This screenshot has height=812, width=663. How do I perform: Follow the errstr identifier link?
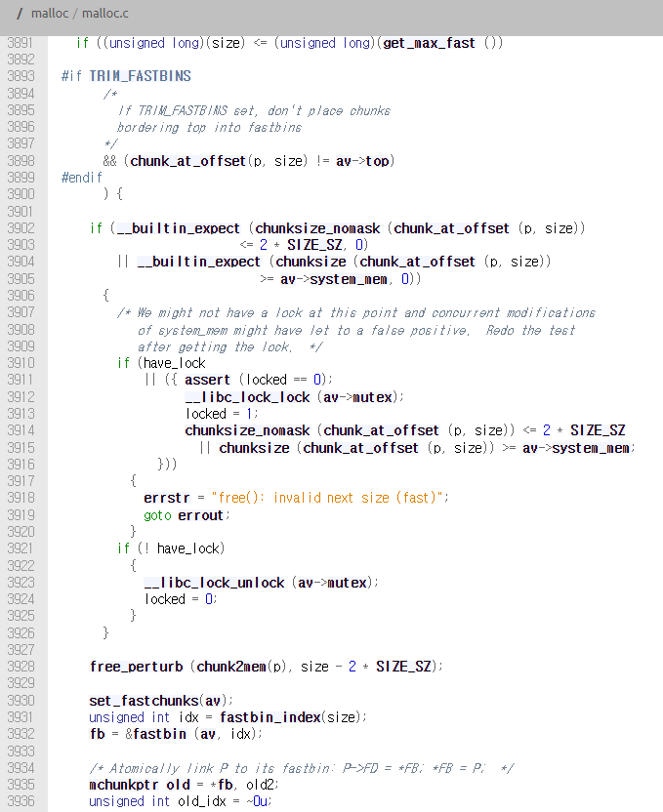[167, 498]
